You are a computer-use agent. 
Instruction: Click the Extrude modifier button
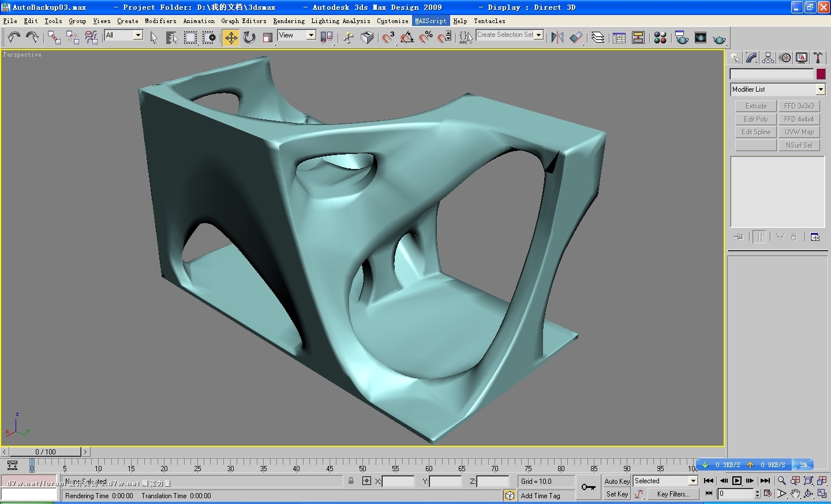[x=756, y=106]
